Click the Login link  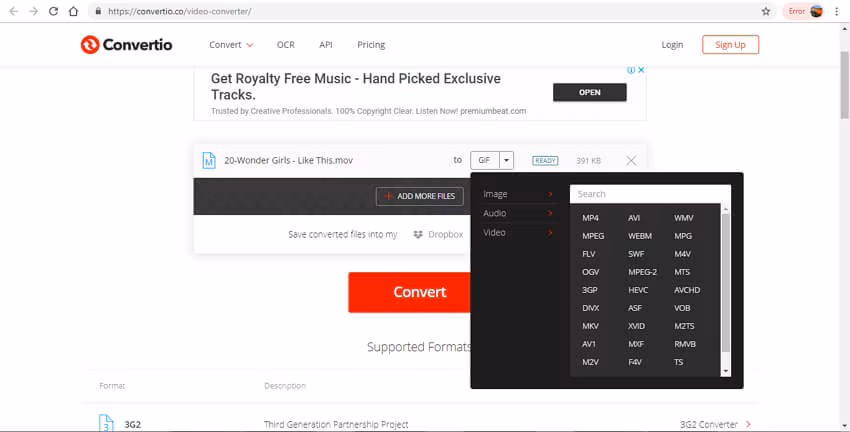(672, 44)
